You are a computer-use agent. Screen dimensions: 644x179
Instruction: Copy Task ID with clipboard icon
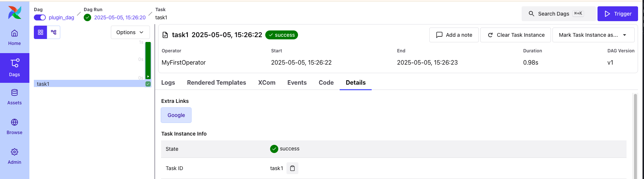[292, 168]
